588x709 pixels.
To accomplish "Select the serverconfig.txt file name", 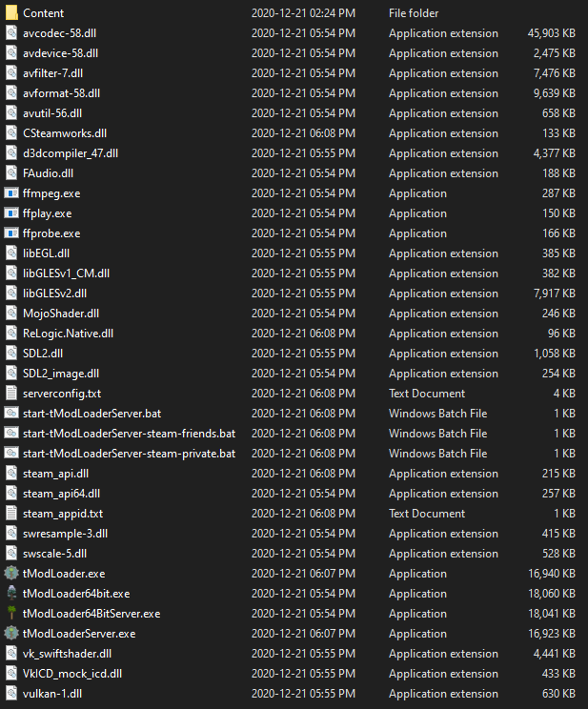I will 62,394.
